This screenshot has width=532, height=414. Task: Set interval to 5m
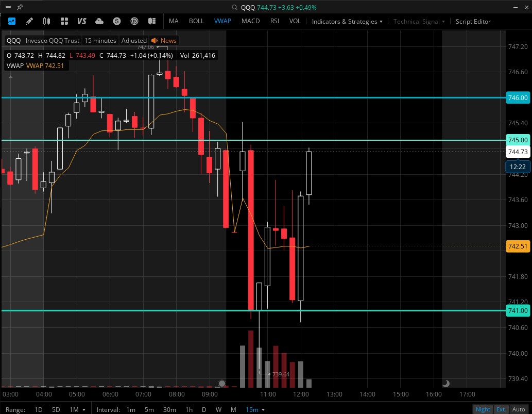(x=149, y=409)
